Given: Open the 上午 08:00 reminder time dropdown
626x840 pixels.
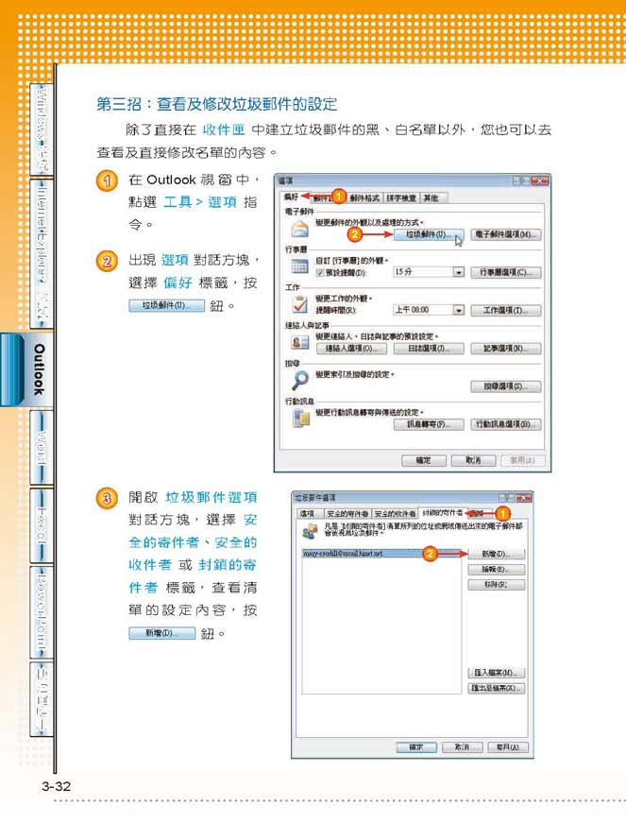Looking at the screenshot, I should pos(458,310).
